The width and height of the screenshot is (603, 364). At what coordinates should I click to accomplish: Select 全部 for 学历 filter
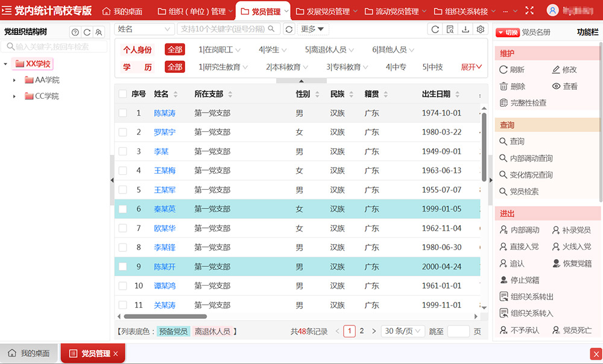pos(175,67)
